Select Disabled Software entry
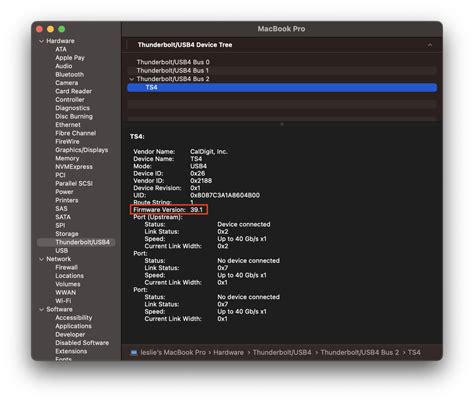Image resolution: width=474 pixels, height=402 pixels. [x=82, y=343]
